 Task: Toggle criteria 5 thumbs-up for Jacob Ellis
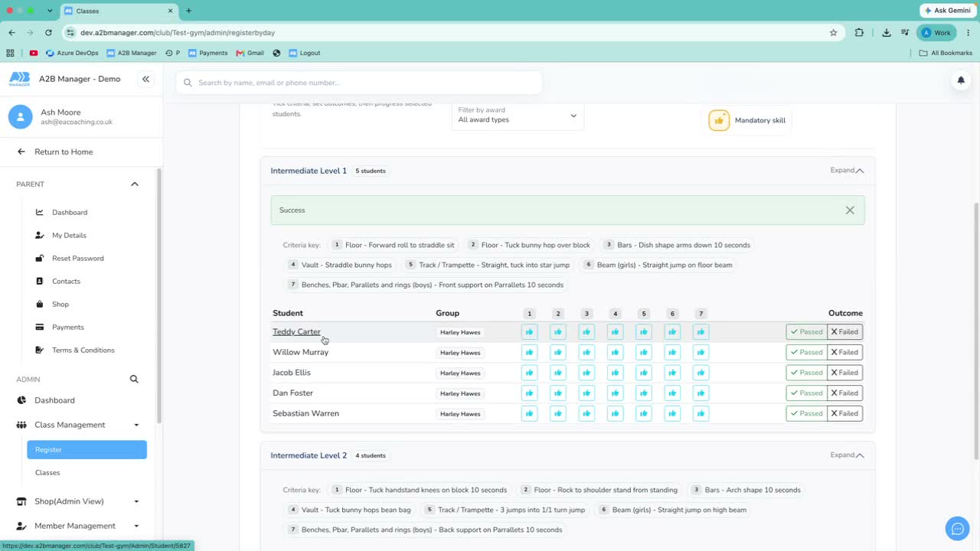[x=644, y=373]
